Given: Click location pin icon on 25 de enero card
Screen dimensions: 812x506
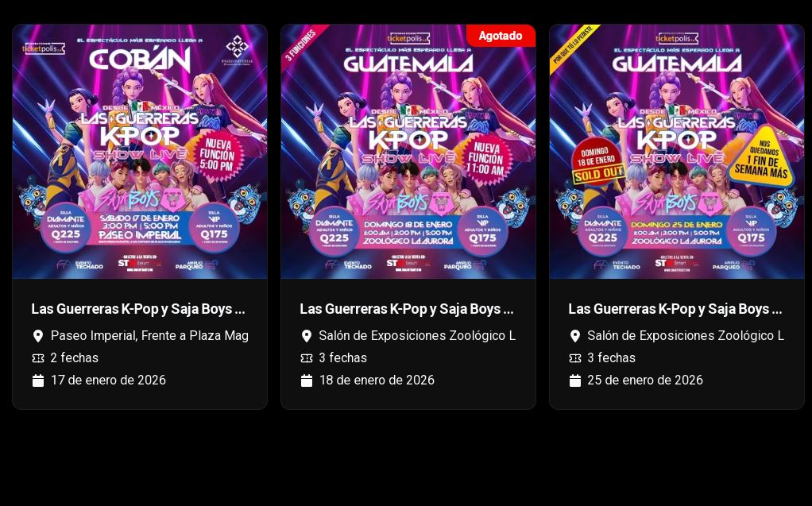Looking at the screenshot, I should (x=574, y=336).
